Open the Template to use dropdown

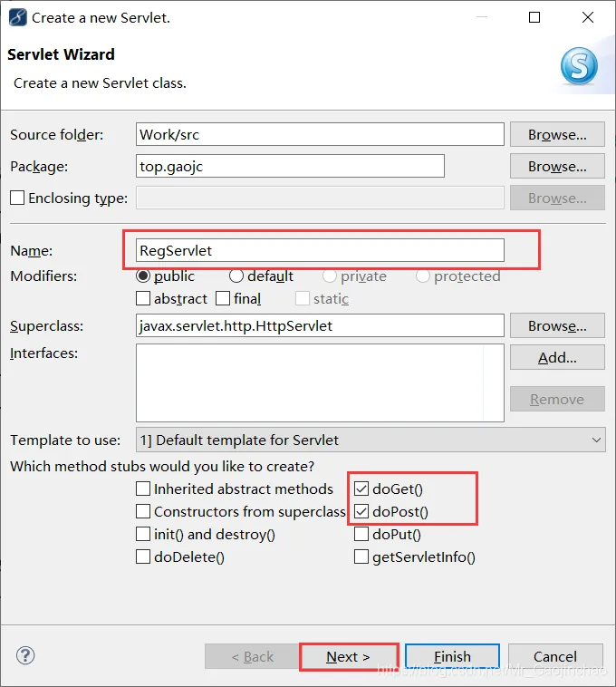[x=371, y=440]
